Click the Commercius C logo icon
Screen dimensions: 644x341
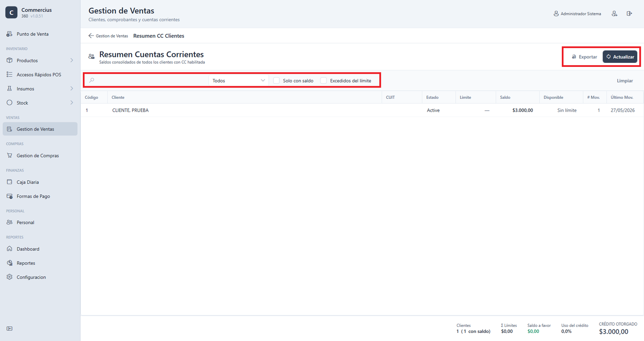point(11,12)
